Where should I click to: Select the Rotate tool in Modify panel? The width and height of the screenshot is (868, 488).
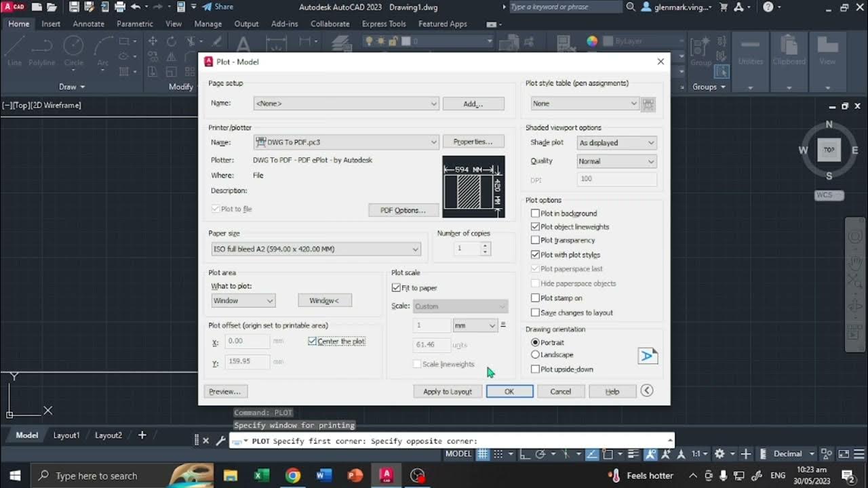[172, 41]
